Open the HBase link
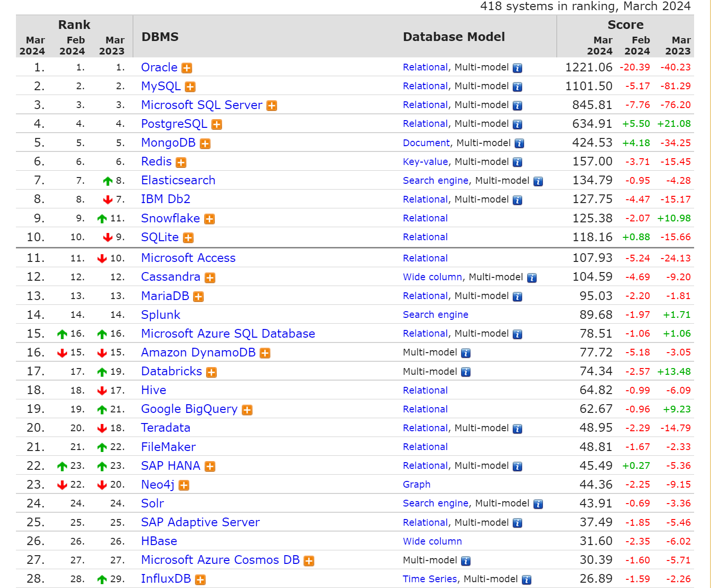Screen dimensions: 711x588 point(159,541)
